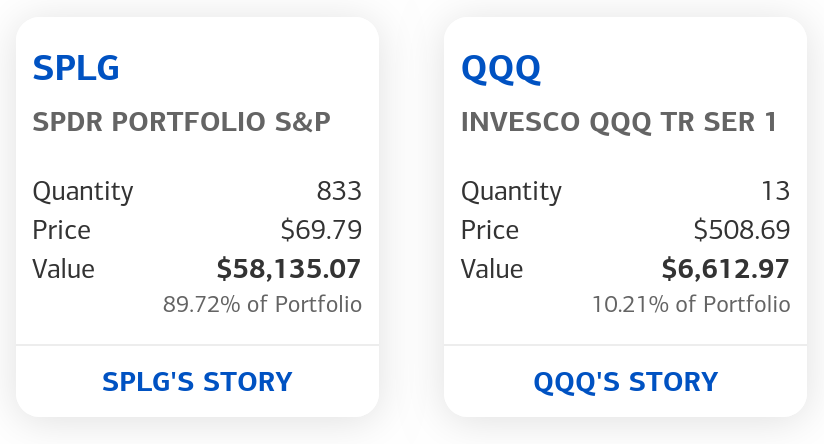Click the Price label in the QQQ card

tap(490, 230)
